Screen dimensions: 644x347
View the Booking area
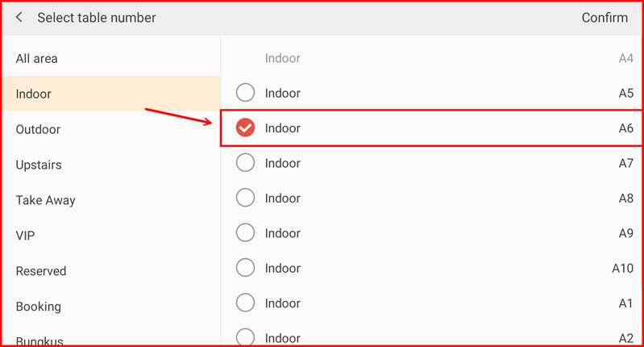(39, 307)
